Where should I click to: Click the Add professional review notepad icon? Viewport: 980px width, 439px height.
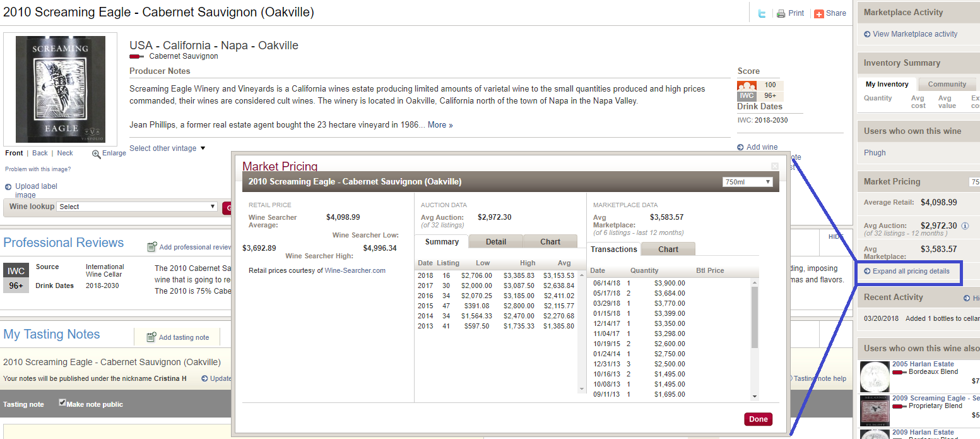click(x=151, y=247)
